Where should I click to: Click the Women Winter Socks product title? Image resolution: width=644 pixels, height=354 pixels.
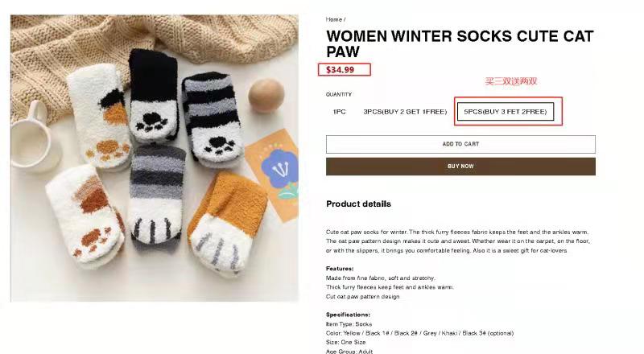[459, 43]
